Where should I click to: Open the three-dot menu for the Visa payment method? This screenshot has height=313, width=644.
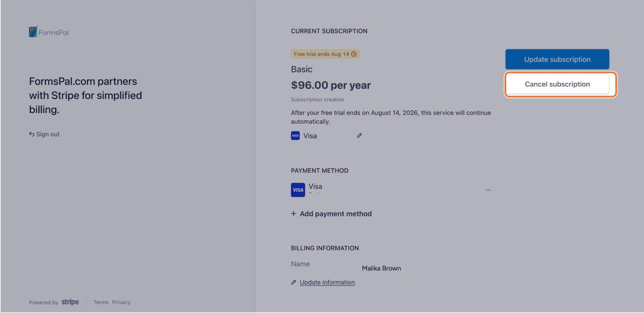(x=488, y=190)
